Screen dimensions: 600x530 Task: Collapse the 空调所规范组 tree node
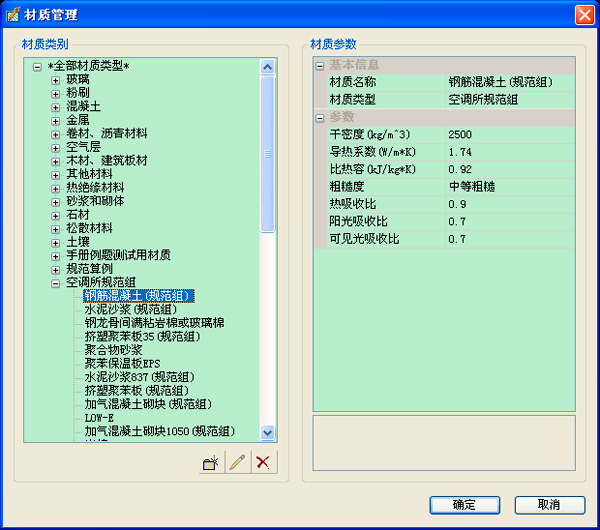57,283
